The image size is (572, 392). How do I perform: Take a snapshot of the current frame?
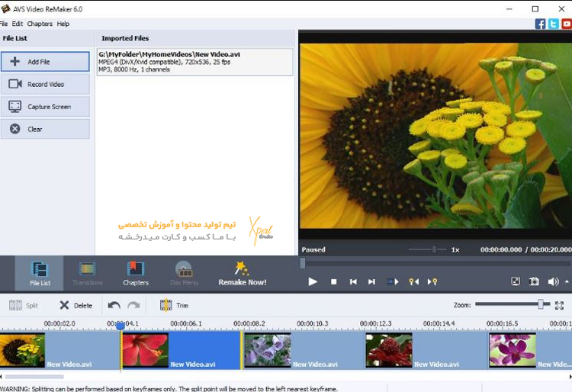[x=534, y=281]
